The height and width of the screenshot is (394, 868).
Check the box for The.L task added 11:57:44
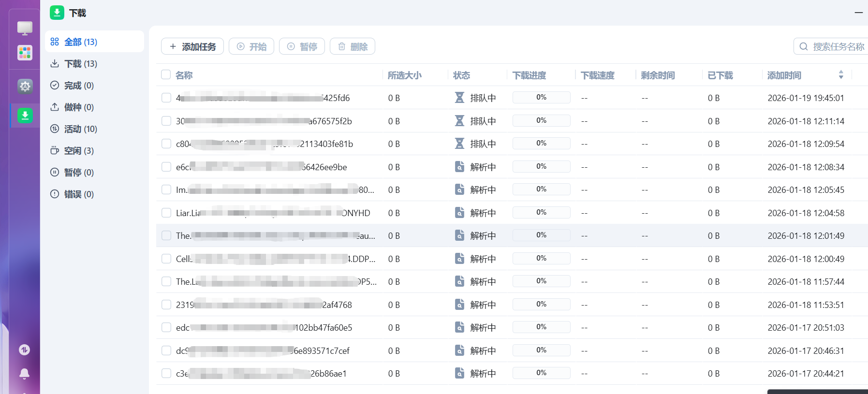pyautogui.click(x=166, y=281)
